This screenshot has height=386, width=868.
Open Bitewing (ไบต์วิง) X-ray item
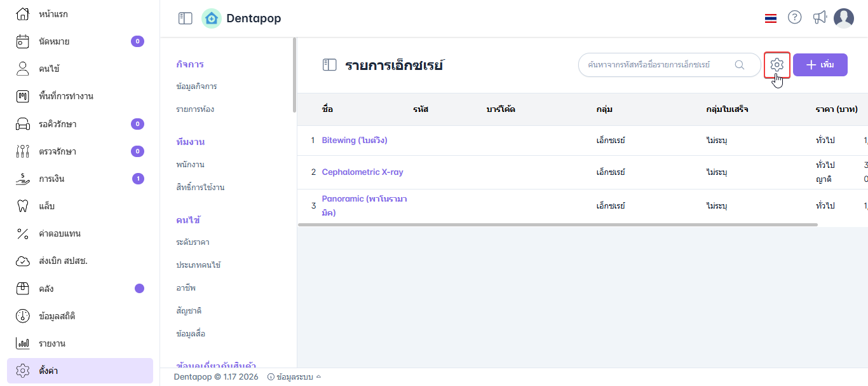355,140
